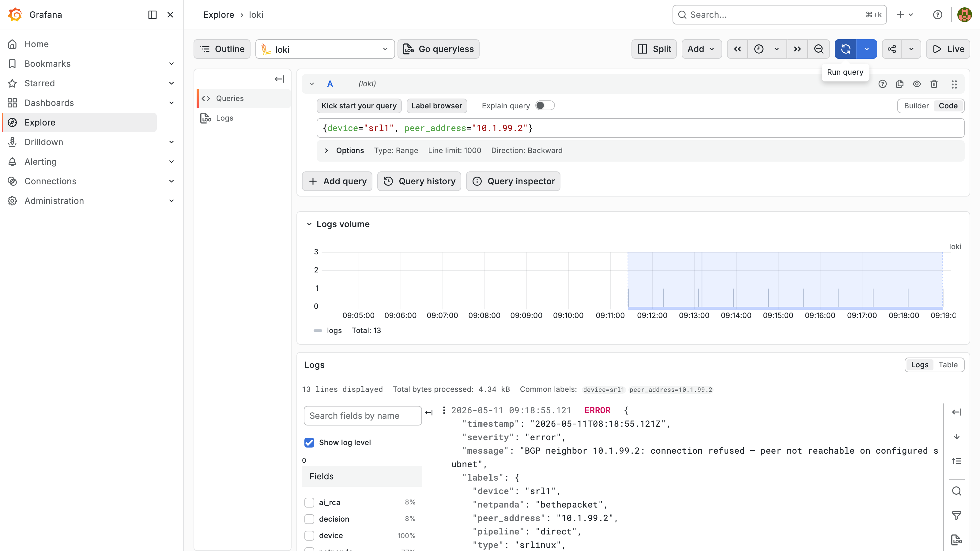This screenshot has height=551, width=980.
Task: Open Connections menu item
Action: 50,182
